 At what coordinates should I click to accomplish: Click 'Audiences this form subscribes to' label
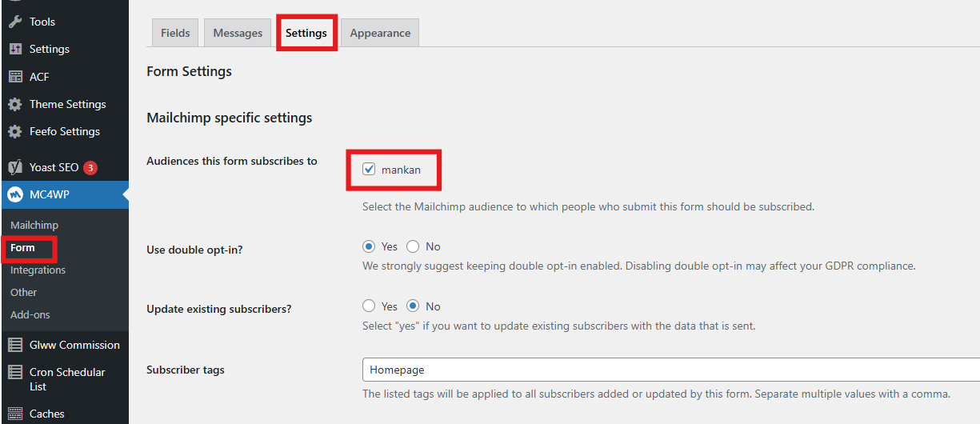pos(232,161)
